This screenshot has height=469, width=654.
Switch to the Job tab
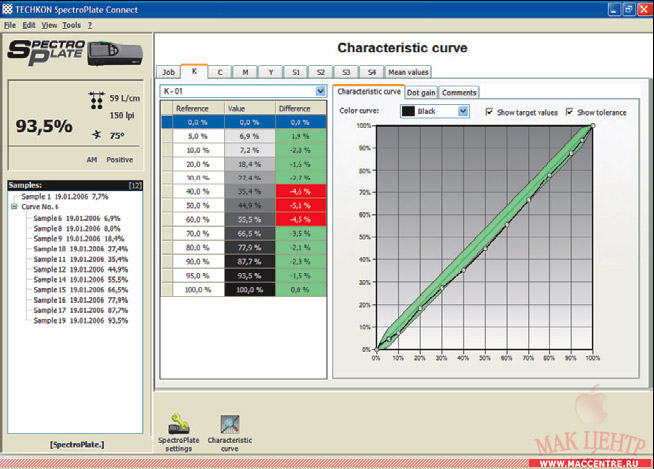[169, 72]
